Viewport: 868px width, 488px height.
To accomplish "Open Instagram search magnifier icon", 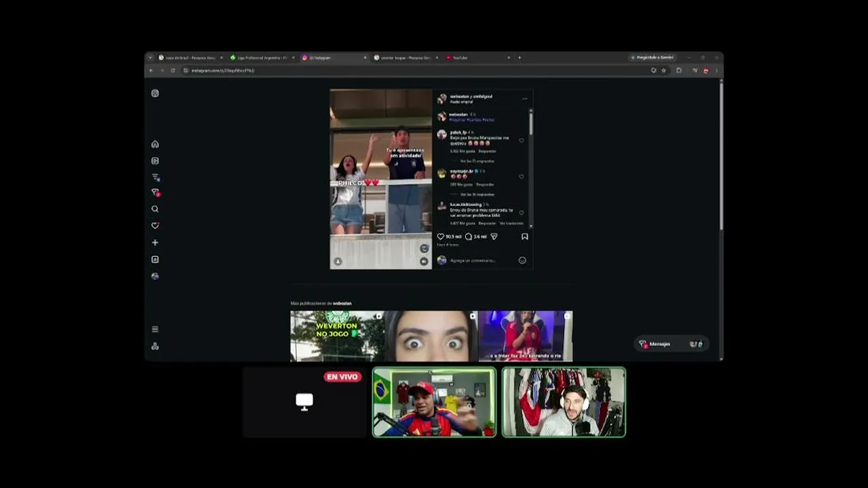I will tap(155, 209).
